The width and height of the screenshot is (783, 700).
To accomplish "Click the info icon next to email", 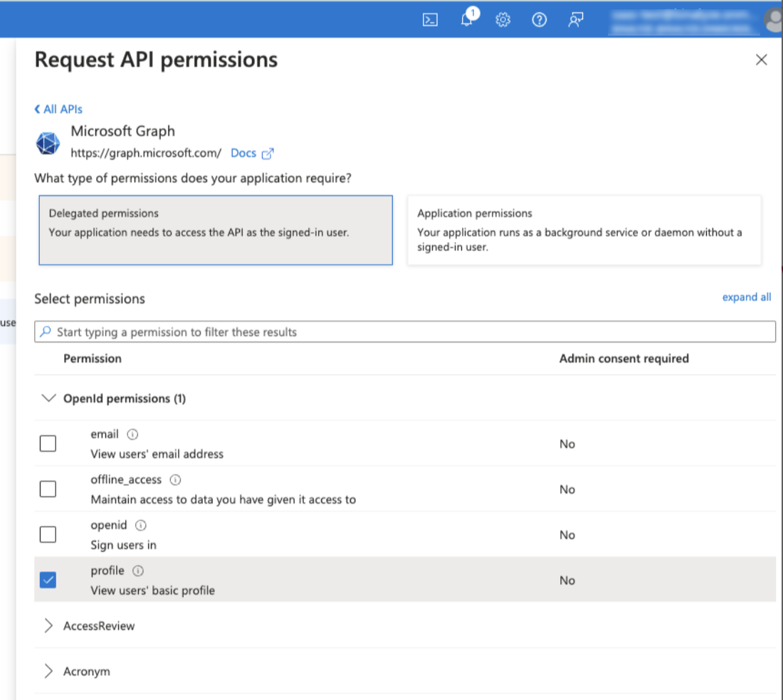I will pos(132,435).
